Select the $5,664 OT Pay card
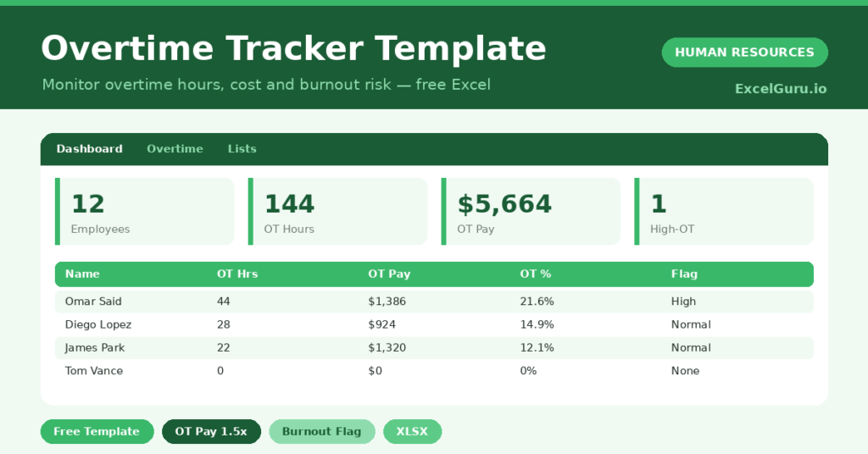 click(531, 211)
